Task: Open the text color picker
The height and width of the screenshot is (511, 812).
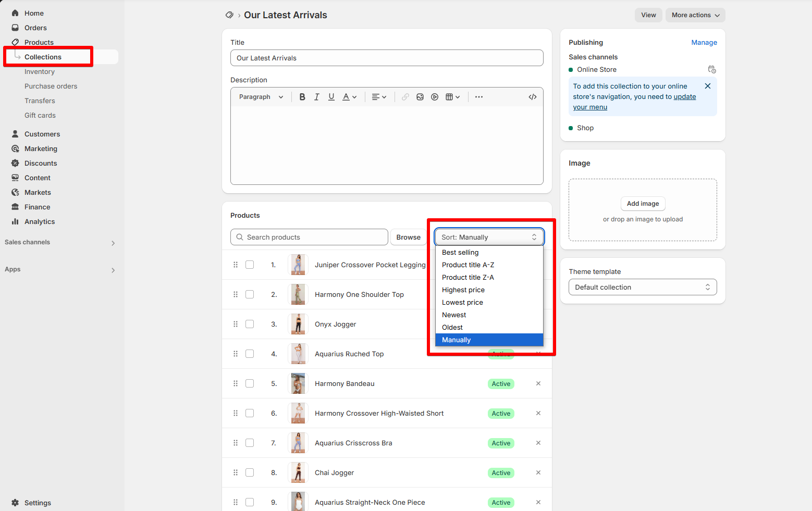Action: click(349, 97)
